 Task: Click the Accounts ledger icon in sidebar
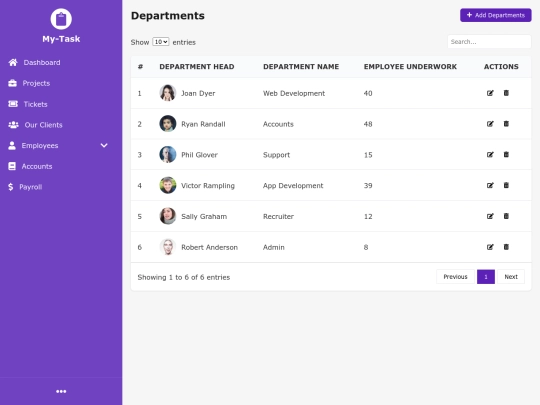pos(12,166)
